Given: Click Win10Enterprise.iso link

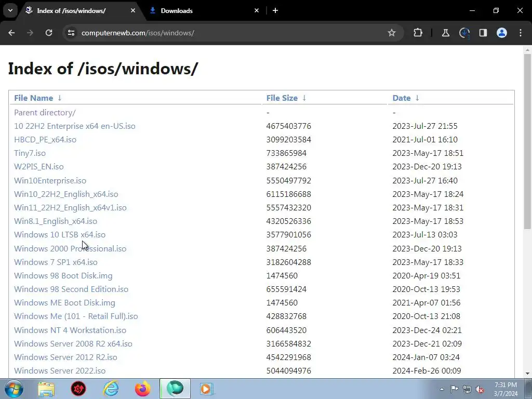Looking at the screenshot, I should point(50,180).
